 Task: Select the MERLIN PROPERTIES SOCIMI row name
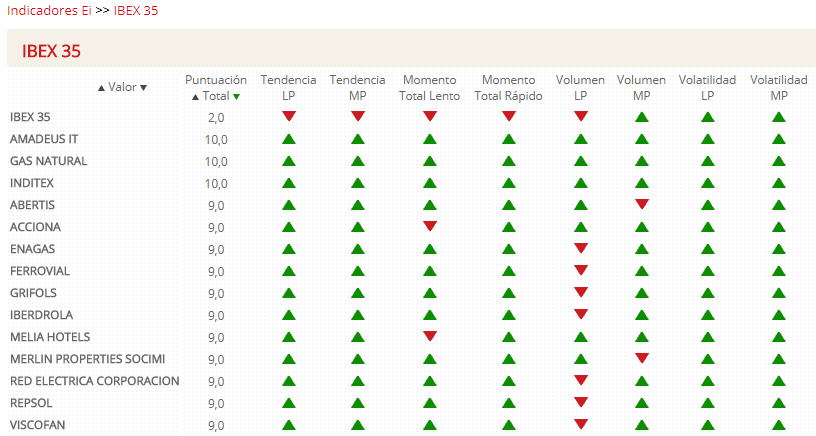tap(87, 359)
